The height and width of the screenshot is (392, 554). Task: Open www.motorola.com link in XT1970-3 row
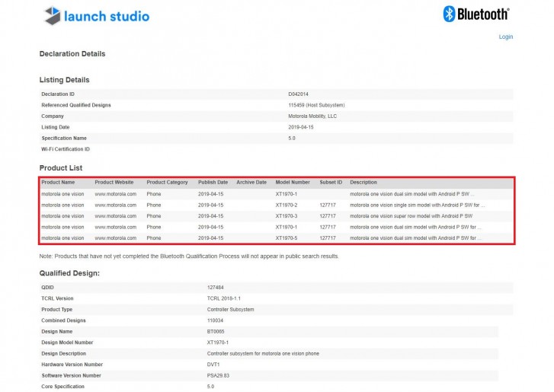[115, 216]
